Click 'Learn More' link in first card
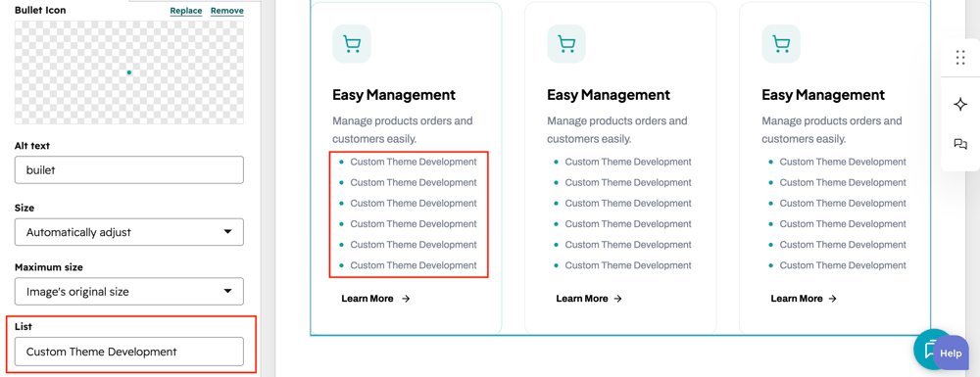Image resolution: width=980 pixels, height=377 pixels. tap(375, 299)
